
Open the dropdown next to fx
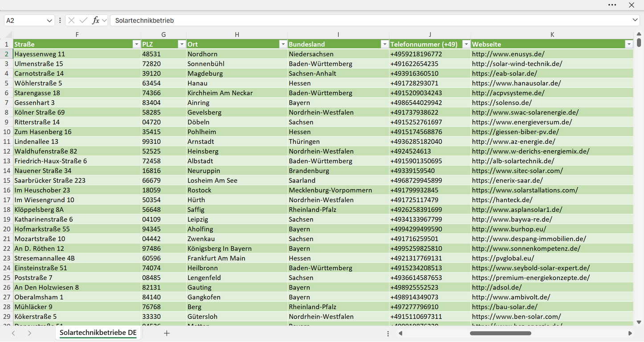click(104, 20)
